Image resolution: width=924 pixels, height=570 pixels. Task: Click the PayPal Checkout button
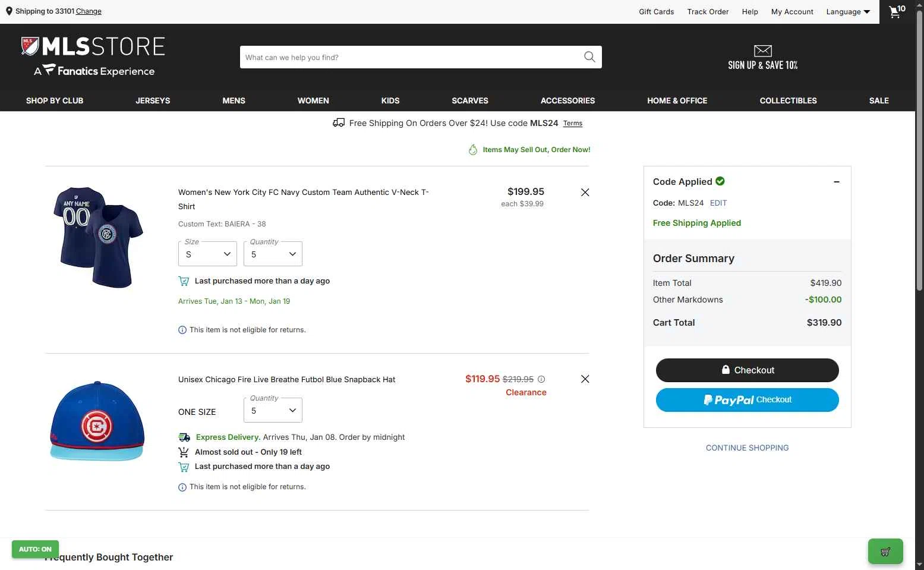748,400
